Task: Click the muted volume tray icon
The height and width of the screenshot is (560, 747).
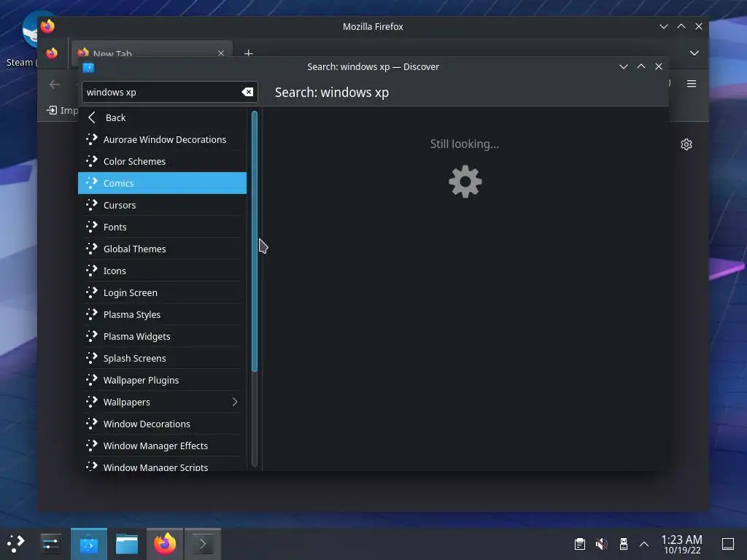Action: [x=602, y=543]
